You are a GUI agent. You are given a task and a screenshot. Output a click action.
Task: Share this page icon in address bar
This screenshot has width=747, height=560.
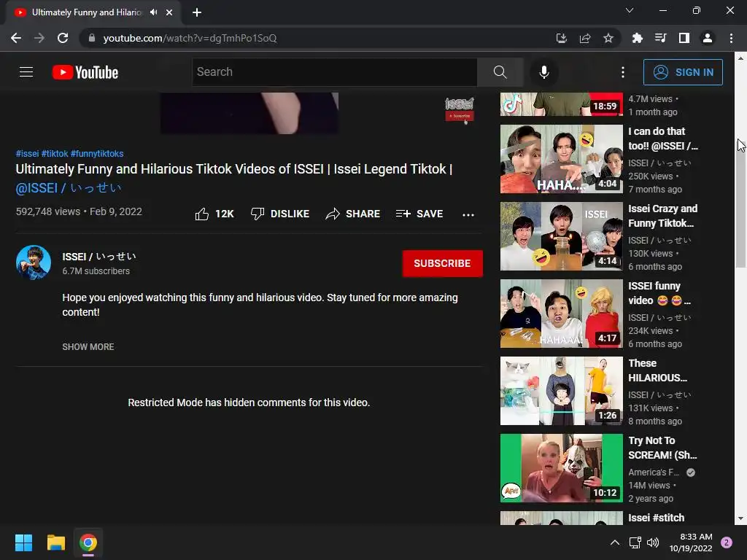585,38
